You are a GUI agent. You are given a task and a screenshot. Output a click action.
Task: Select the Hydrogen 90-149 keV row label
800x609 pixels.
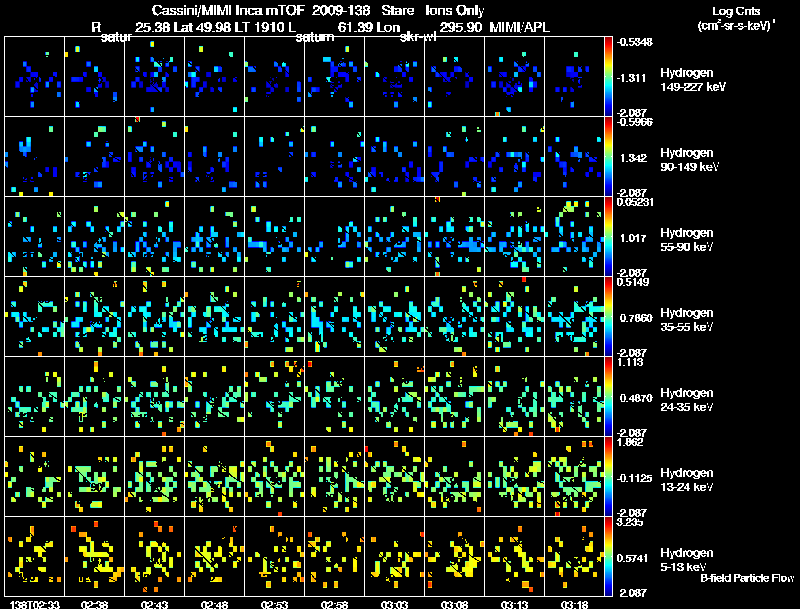pyautogui.click(x=689, y=160)
